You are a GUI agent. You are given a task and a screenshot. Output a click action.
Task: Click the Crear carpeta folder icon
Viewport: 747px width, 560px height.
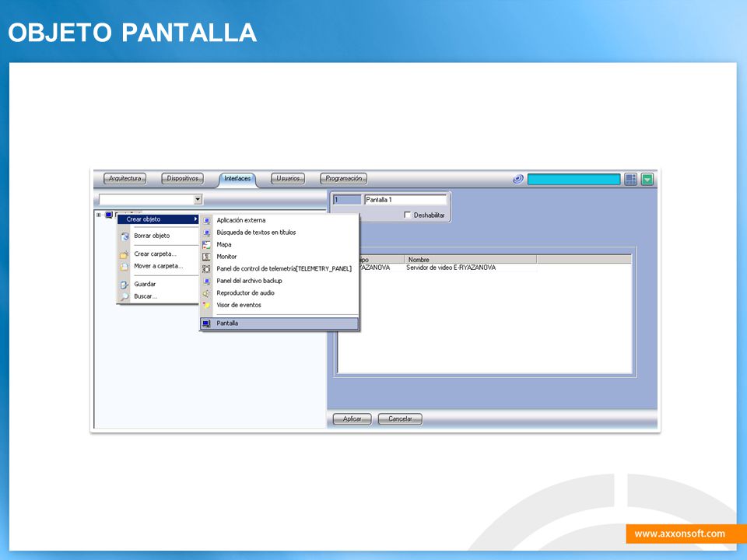pyautogui.click(x=124, y=254)
